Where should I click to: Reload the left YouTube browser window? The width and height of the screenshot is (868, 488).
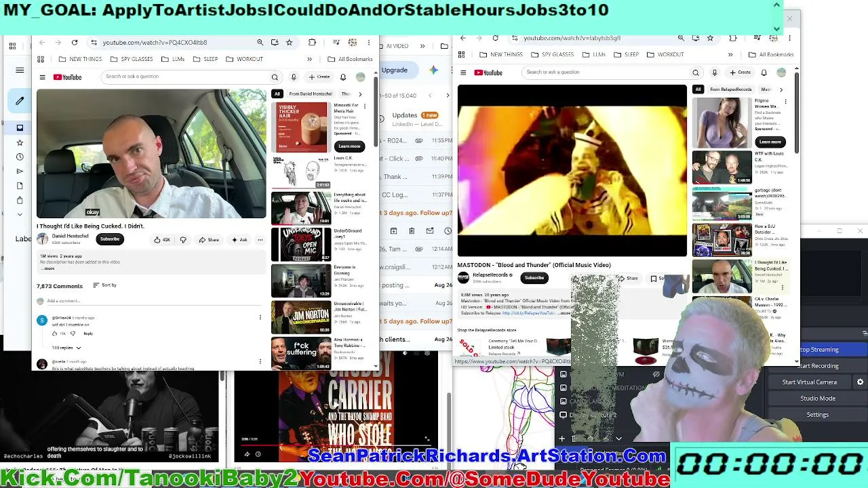[x=75, y=42]
